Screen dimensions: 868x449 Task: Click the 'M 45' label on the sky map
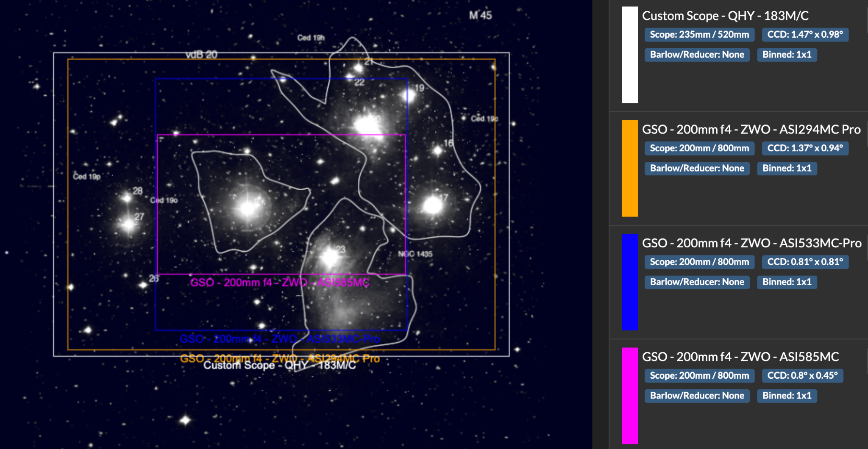pos(480,16)
